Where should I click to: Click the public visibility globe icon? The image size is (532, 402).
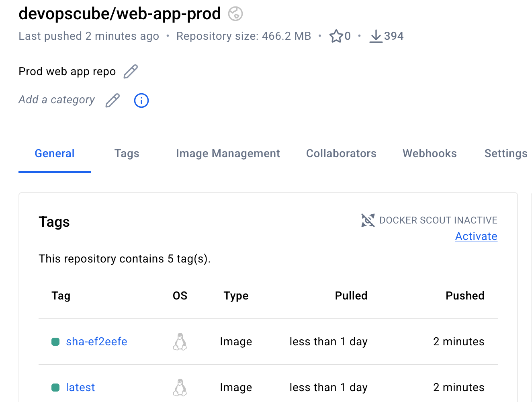tap(235, 14)
